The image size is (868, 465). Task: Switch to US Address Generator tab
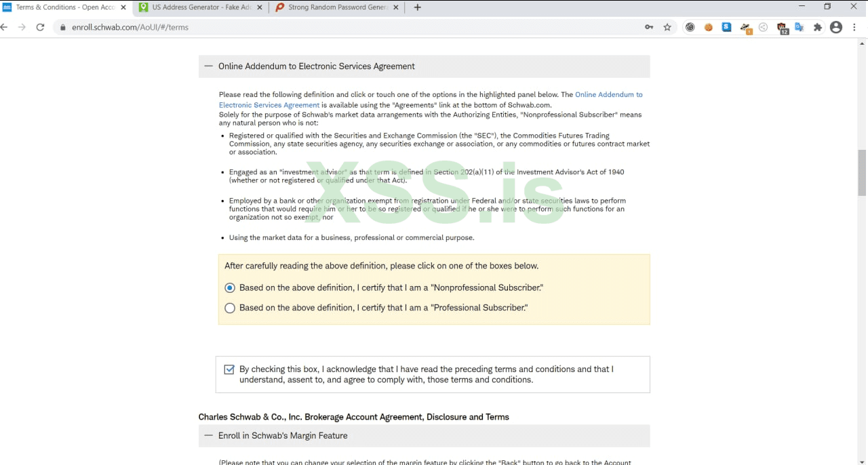tap(200, 7)
